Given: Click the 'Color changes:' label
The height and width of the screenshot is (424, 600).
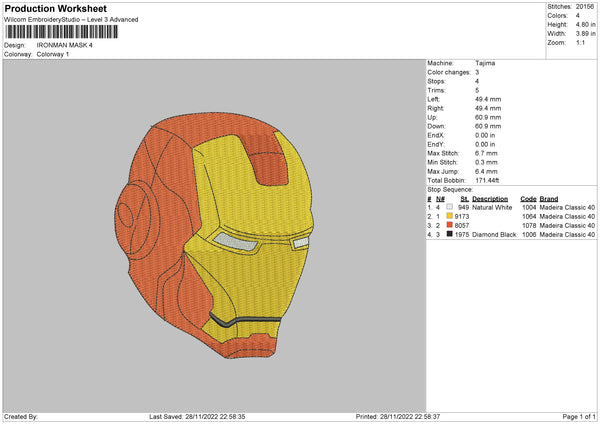Looking at the screenshot, I should (x=449, y=72).
